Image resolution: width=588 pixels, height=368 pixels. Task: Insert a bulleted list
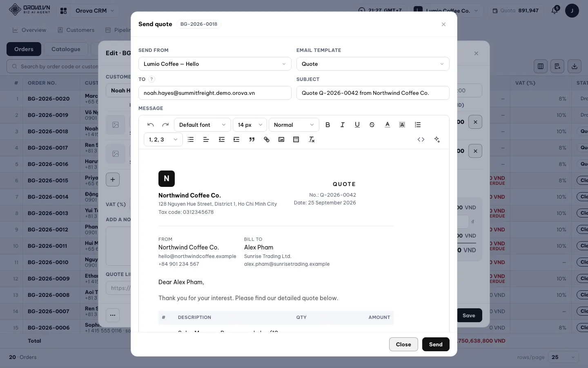[191, 139]
